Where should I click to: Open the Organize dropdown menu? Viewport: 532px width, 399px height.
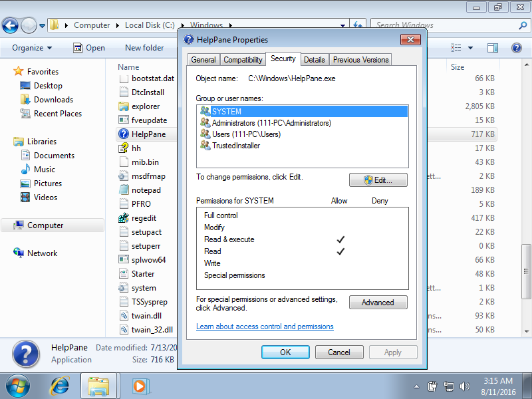pos(32,48)
